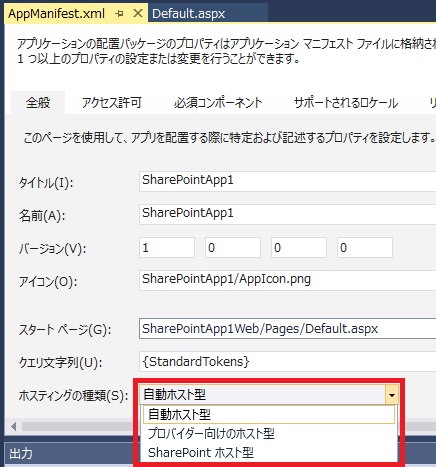Click the スタート ページ field

287,329
